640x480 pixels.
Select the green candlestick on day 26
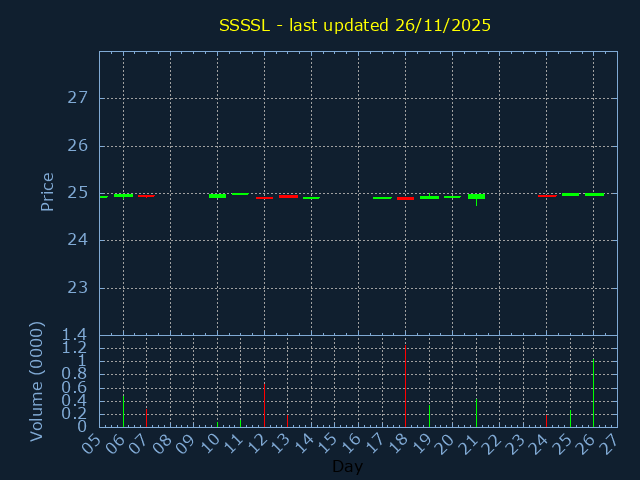pyautogui.click(x=594, y=194)
